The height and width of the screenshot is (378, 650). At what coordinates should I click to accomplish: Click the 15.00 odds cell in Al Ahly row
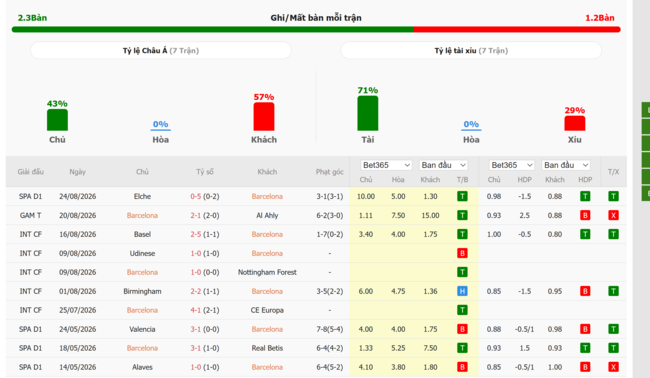(x=430, y=216)
